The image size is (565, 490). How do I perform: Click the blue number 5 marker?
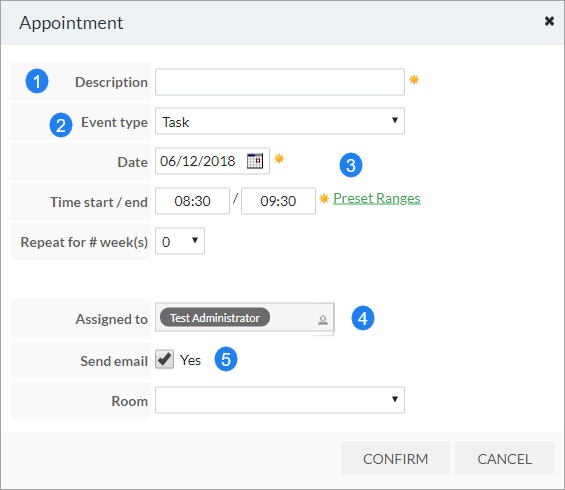tap(226, 359)
